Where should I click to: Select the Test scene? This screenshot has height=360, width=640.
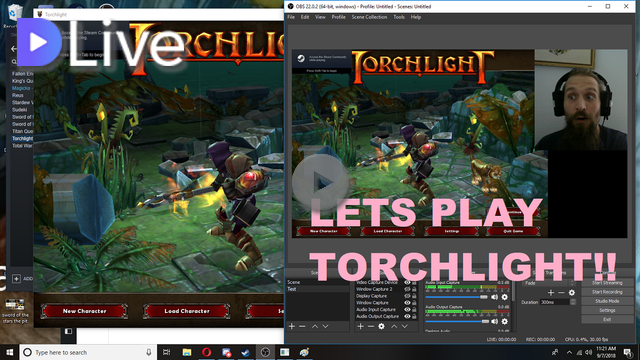pos(318,289)
